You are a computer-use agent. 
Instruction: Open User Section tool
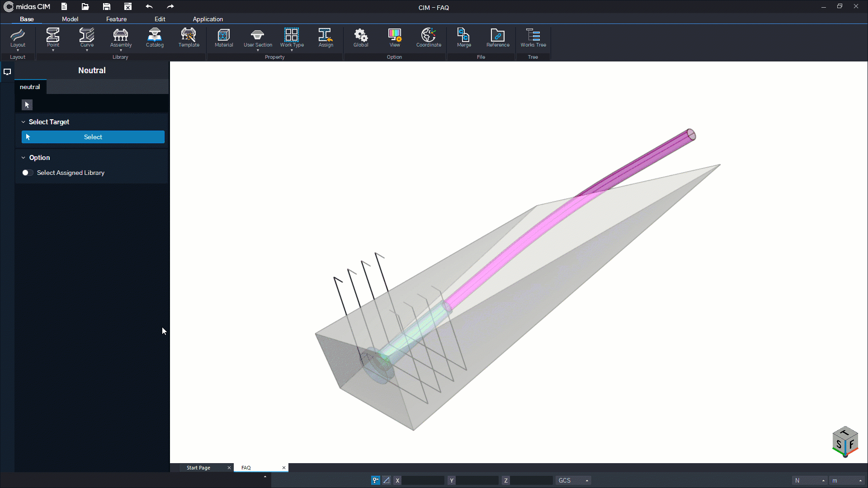(258, 38)
